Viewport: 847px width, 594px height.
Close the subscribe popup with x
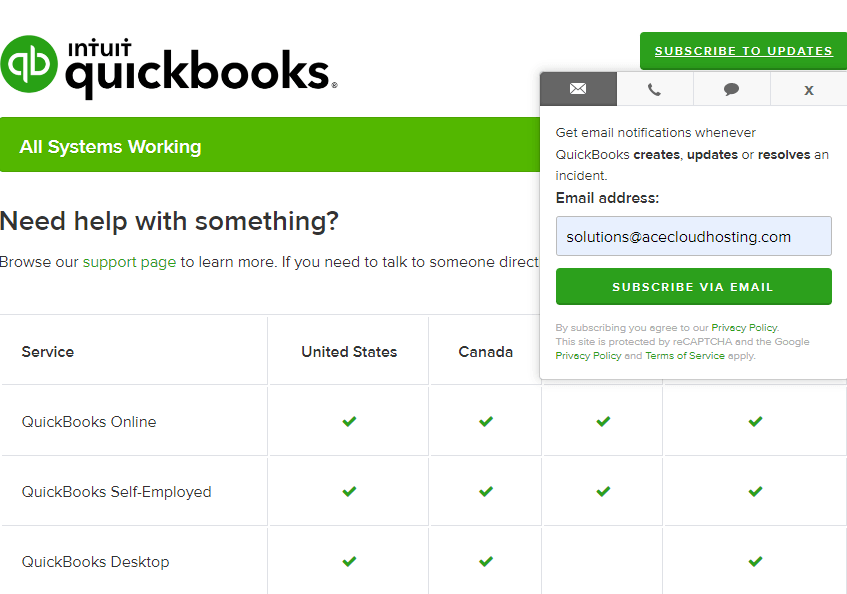point(808,90)
